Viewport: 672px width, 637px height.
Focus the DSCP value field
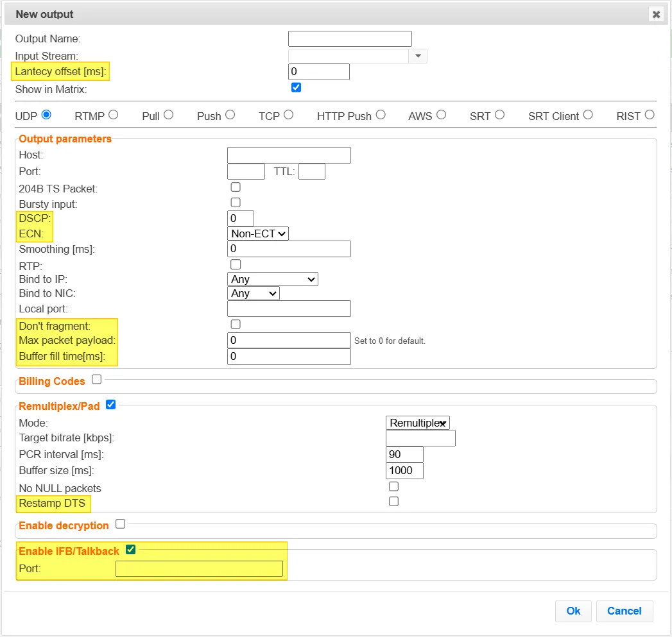pyautogui.click(x=241, y=218)
